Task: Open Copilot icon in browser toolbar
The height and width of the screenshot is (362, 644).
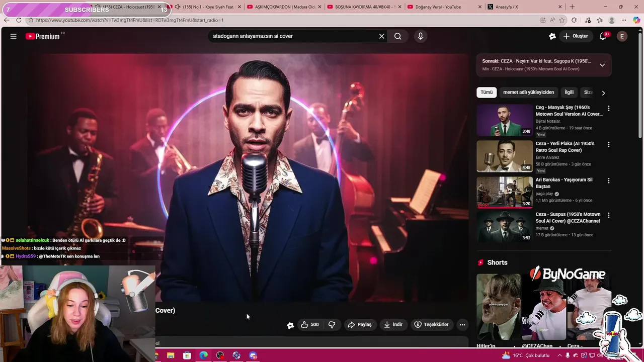Action: tap(637, 20)
